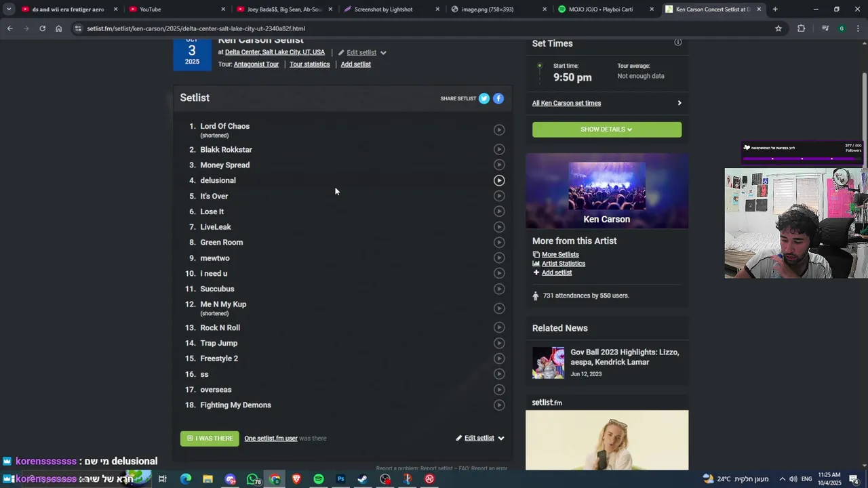This screenshot has height=488, width=868.
Task: Play the song It's Over
Action: coord(499,196)
